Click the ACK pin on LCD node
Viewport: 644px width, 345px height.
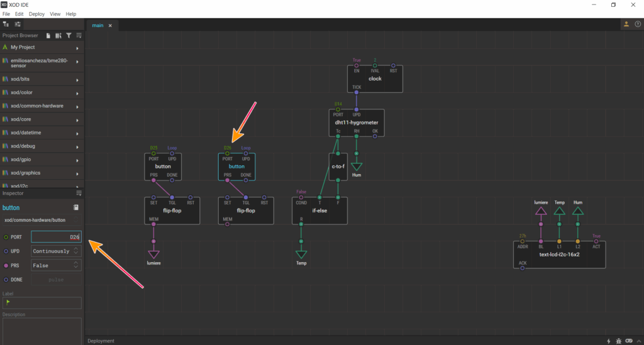(523, 268)
